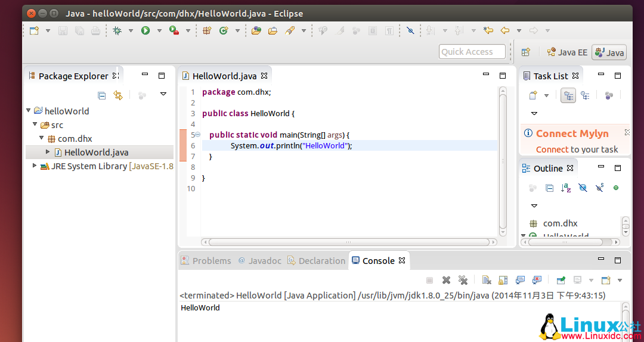Click the Last Edit Location icon
Viewport: 644px width, 342px height.
[488, 30]
